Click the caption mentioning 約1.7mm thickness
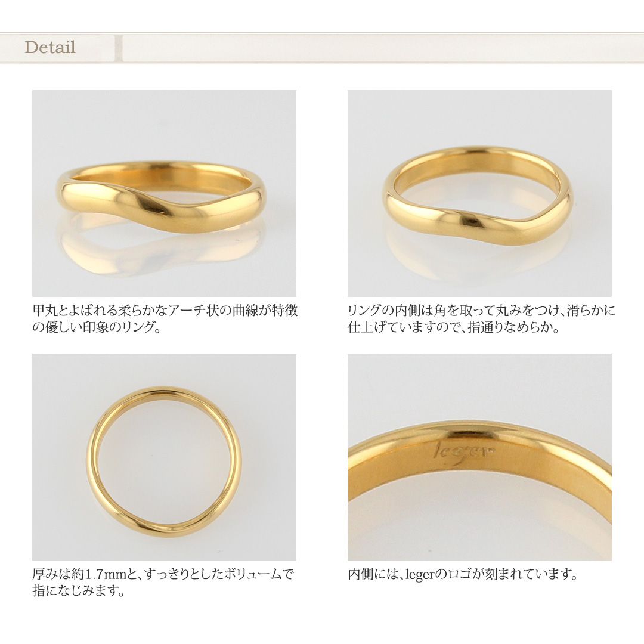The image size is (644, 644). [163, 583]
